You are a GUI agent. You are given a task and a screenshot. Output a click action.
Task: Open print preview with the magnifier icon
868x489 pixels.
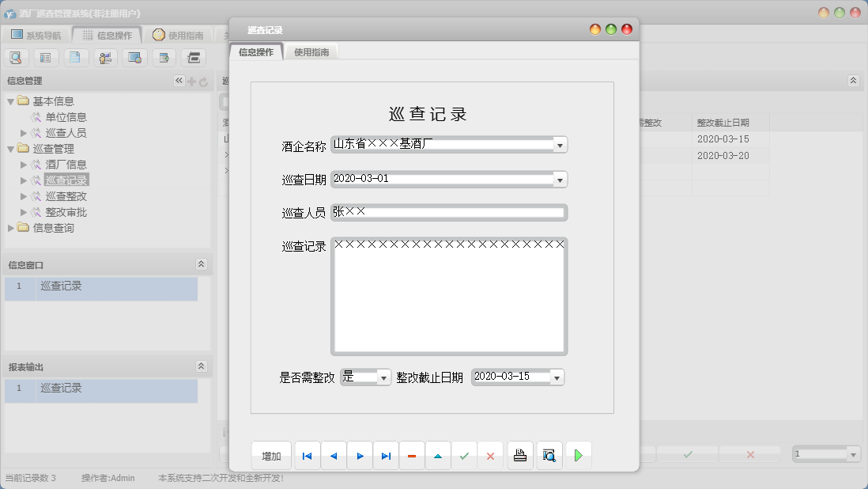[x=549, y=456]
